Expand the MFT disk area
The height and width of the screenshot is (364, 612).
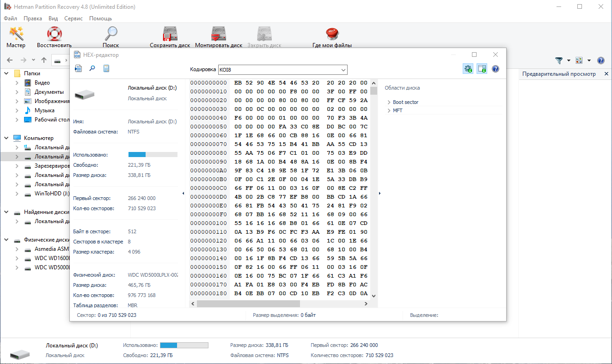coord(389,110)
